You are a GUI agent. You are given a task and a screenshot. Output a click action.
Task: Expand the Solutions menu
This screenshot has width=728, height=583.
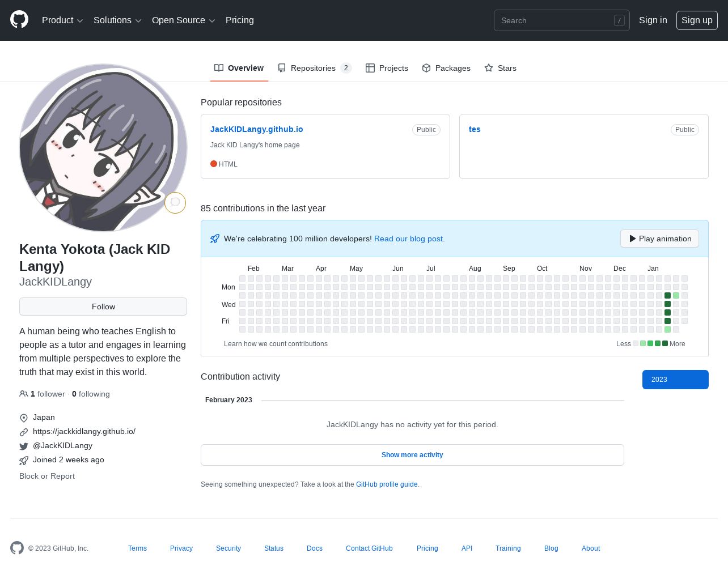coord(117,20)
